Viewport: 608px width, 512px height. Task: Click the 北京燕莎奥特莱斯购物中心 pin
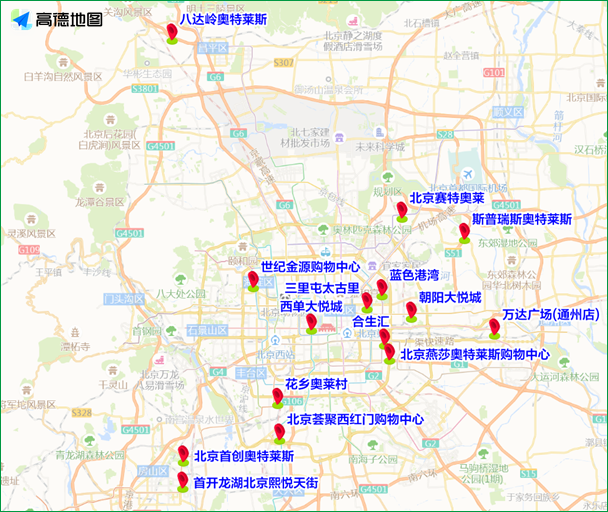click(389, 354)
